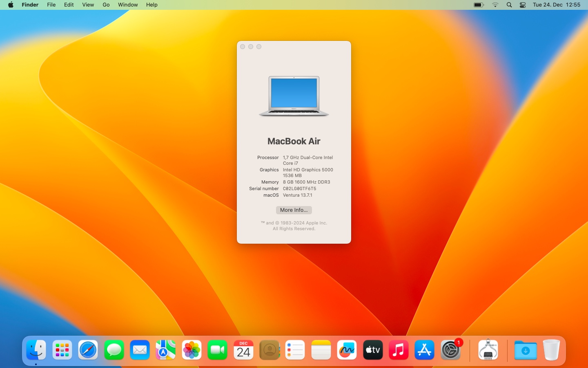Open Spotlight search in the menu bar
Image resolution: width=588 pixels, height=368 pixels.
[509, 5]
